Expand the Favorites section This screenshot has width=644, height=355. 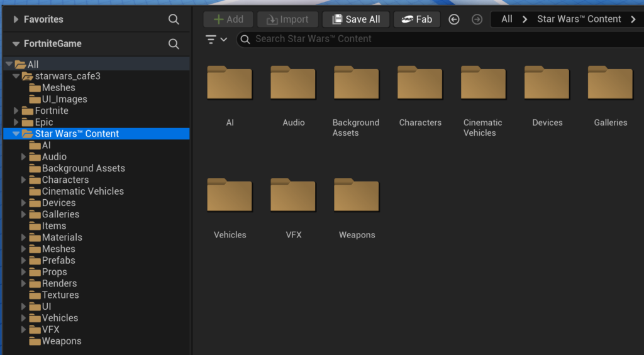pyautogui.click(x=16, y=19)
